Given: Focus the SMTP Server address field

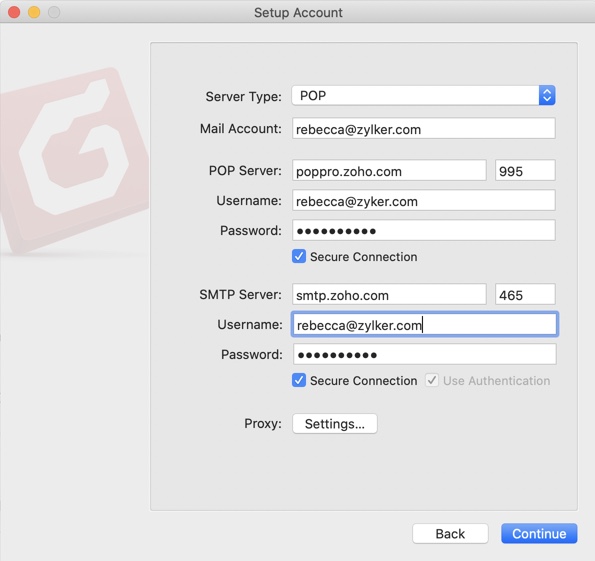Looking at the screenshot, I should 389,294.
